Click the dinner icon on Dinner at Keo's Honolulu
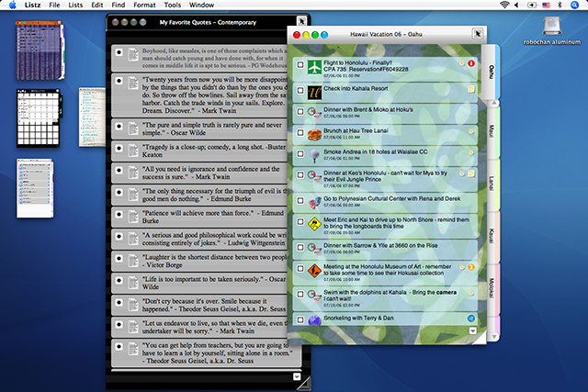This screenshot has height=392, width=588. pyautogui.click(x=314, y=176)
